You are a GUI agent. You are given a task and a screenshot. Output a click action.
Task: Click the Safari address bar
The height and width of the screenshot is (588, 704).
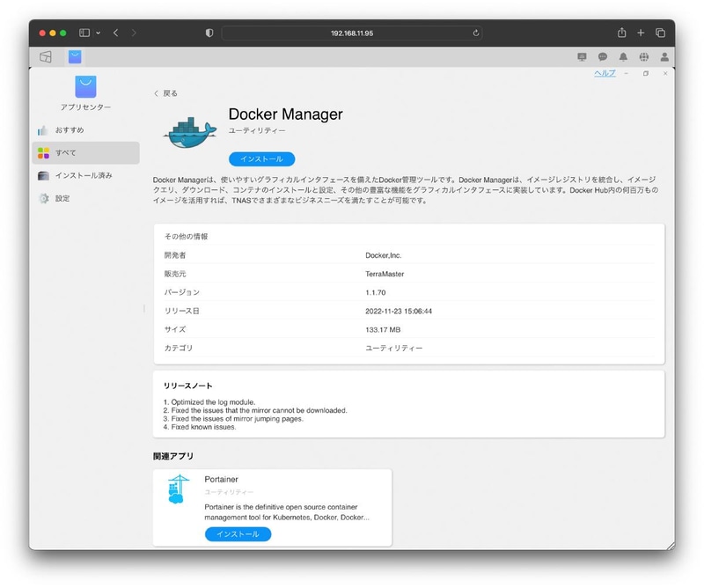352,33
